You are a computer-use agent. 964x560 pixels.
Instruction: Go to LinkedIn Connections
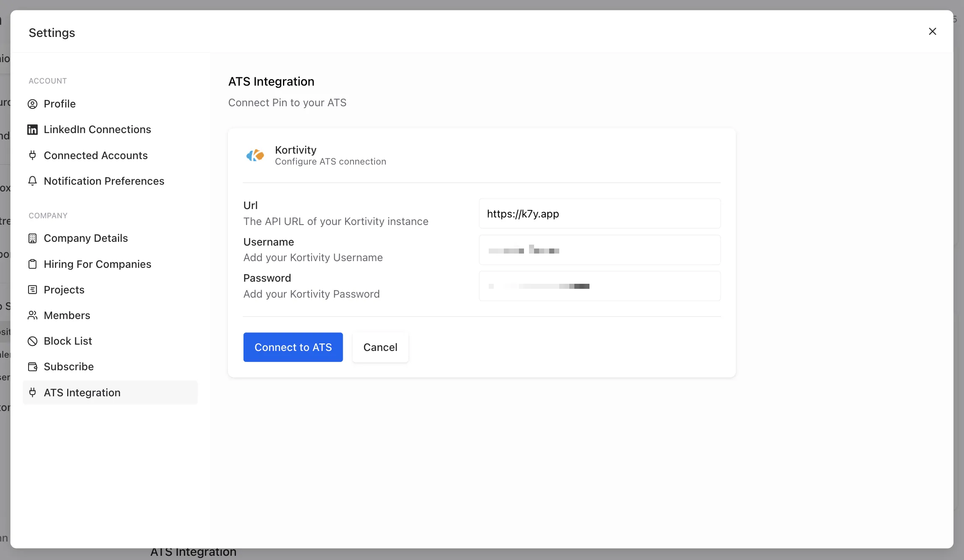[x=110, y=129]
